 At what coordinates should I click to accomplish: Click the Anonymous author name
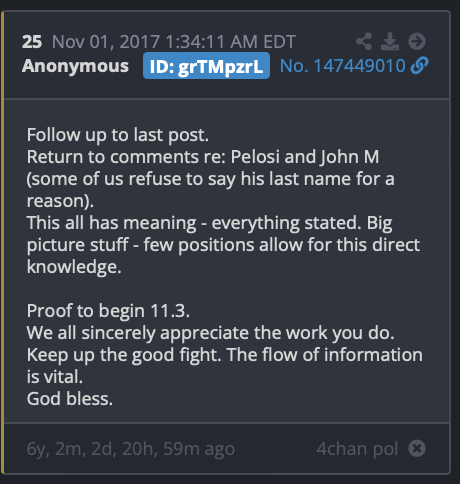tap(75, 66)
